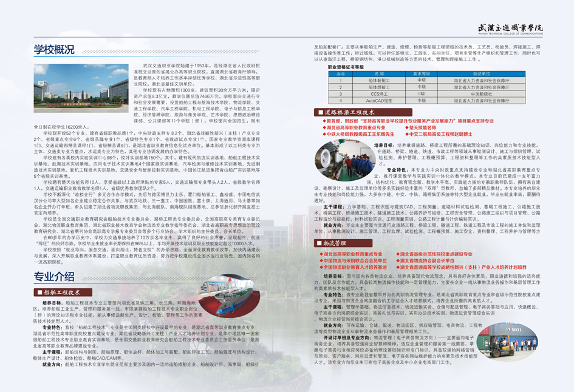This screenshot has height=392, width=574.
Task: Click the 职业资格证书等级 table title
Action: pos(346,67)
